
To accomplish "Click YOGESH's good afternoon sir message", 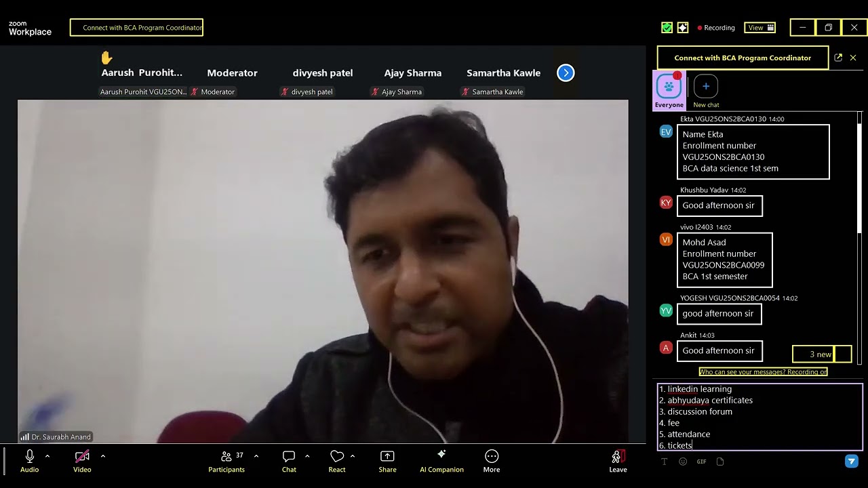I will (719, 314).
